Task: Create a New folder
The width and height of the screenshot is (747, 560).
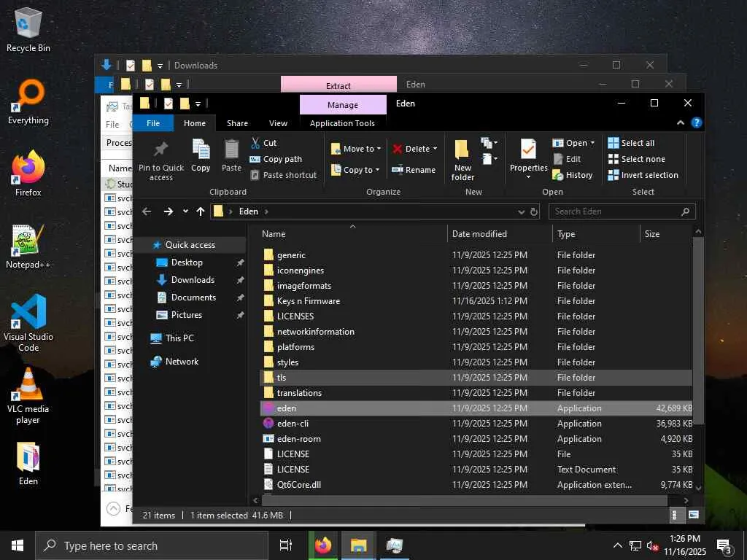Action: click(462, 160)
